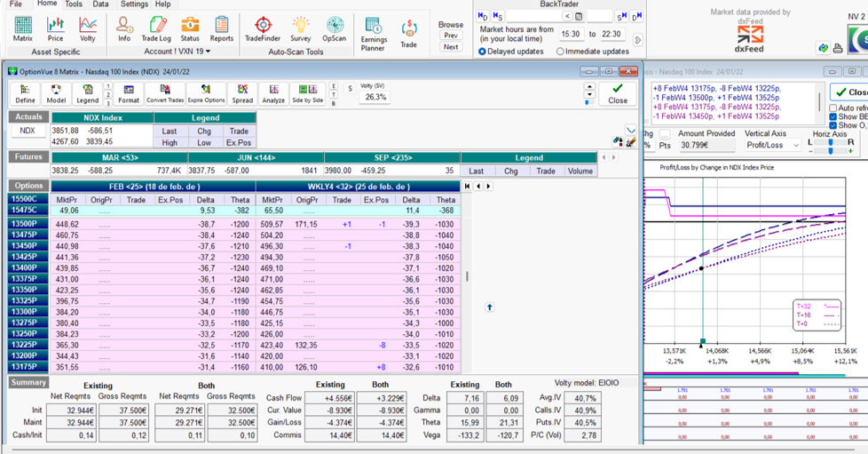This screenshot has width=868, height=454.
Task: Open the Matrix view icon
Action: click(x=23, y=29)
